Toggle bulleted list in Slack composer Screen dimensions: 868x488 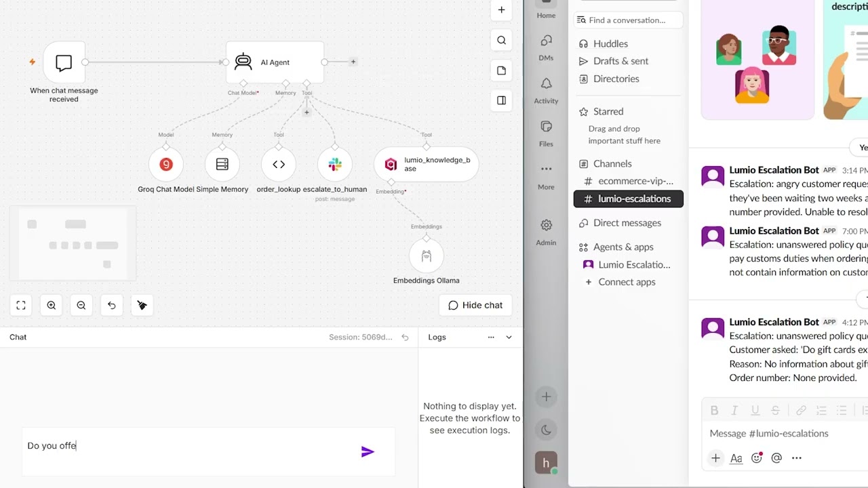pos(842,410)
